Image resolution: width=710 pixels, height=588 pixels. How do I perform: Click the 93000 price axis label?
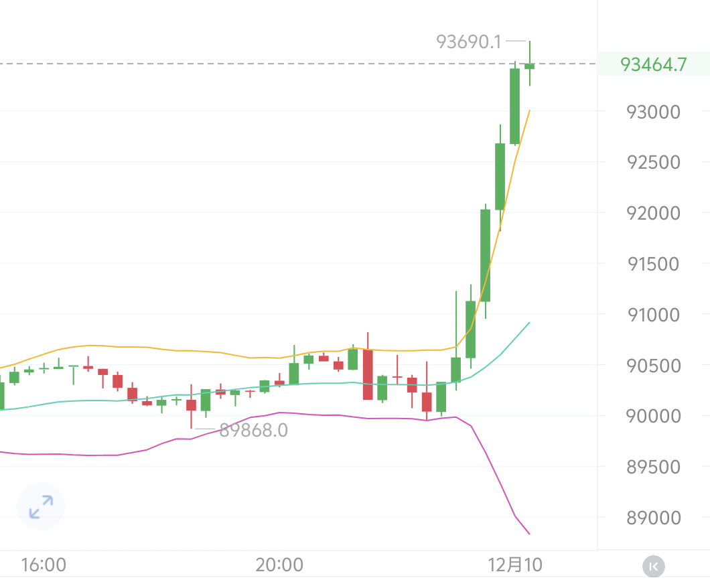tap(653, 112)
